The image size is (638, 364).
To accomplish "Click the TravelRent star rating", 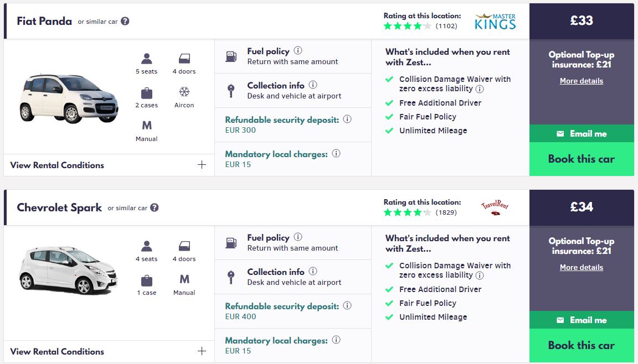I will point(407,212).
